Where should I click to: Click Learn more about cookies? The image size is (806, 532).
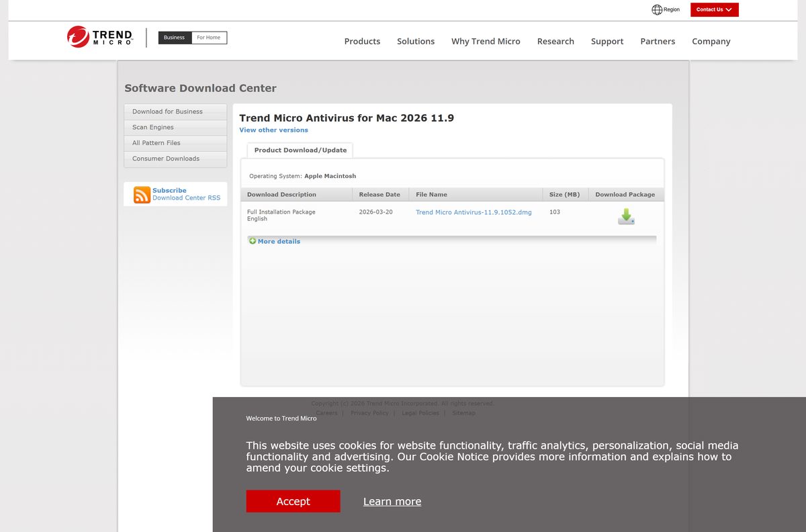tap(392, 501)
